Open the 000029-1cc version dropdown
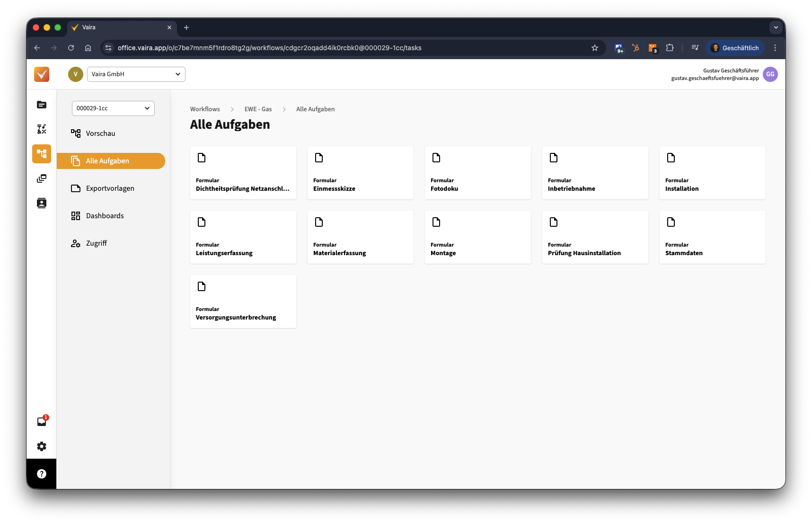812x524 pixels. coord(113,108)
